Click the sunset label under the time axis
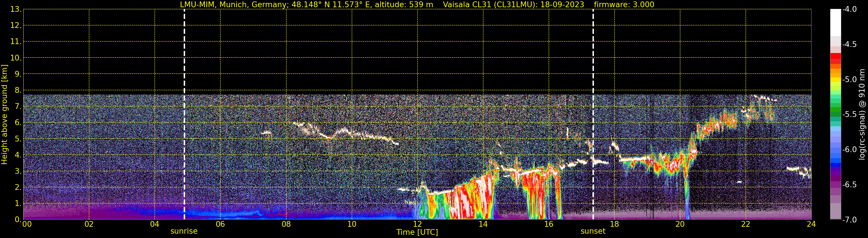The width and height of the screenshot is (868, 238). [593, 231]
